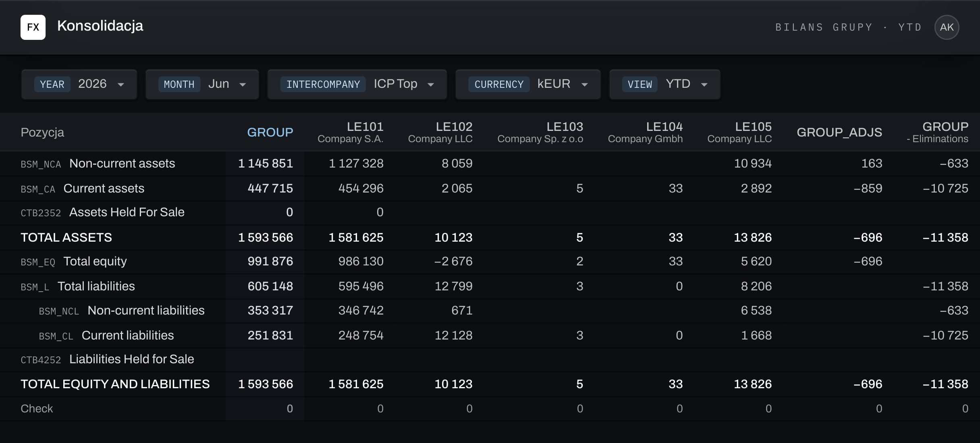Click LE102 total equity value –2 676
The height and width of the screenshot is (443, 980).
[x=453, y=261]
